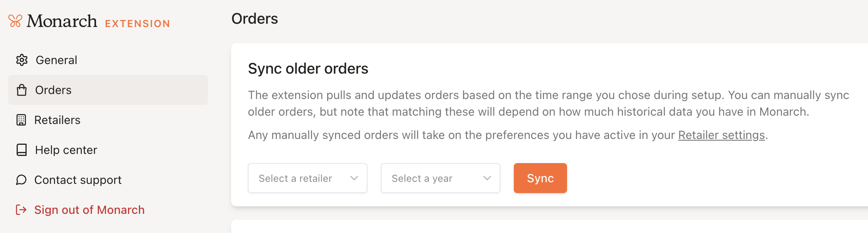Expand the year dropdown chevron arrow
868x233 pixels.
coord(487,178)
